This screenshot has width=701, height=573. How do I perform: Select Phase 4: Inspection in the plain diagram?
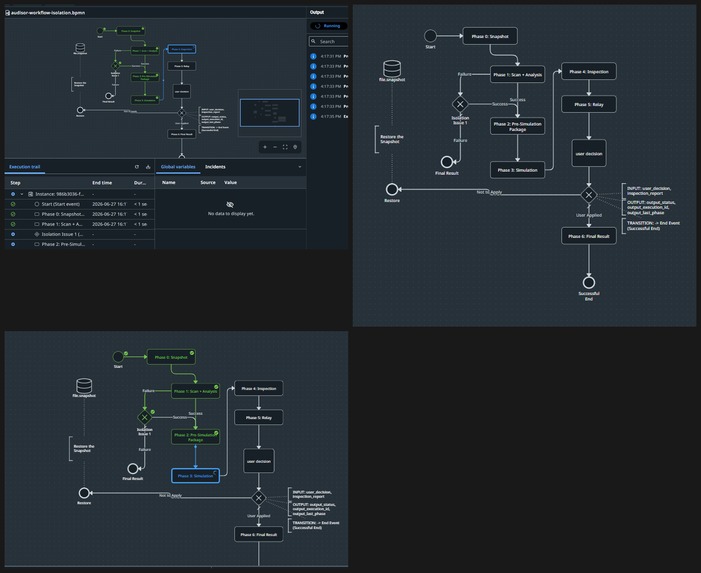point(589,72)
